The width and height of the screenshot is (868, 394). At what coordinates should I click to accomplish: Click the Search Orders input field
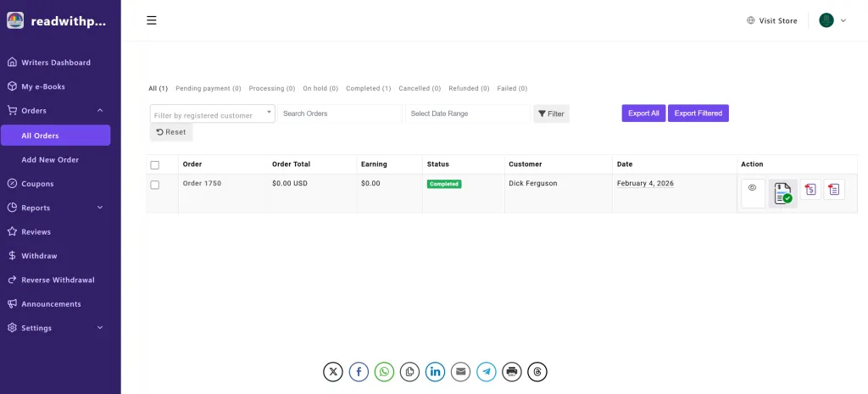[340, 114]
